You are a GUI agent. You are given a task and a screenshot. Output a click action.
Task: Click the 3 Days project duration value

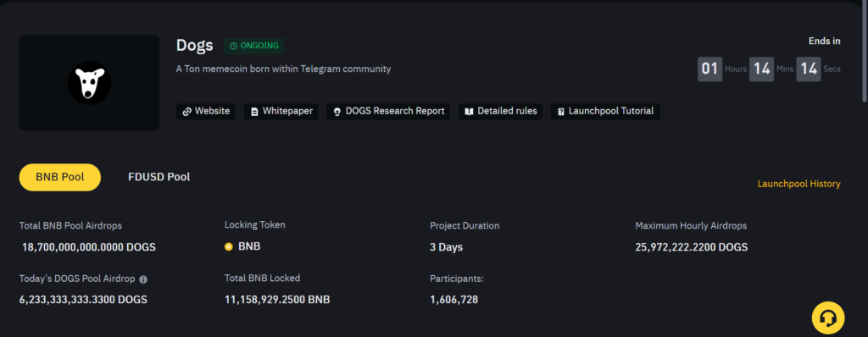pos(446,247)
